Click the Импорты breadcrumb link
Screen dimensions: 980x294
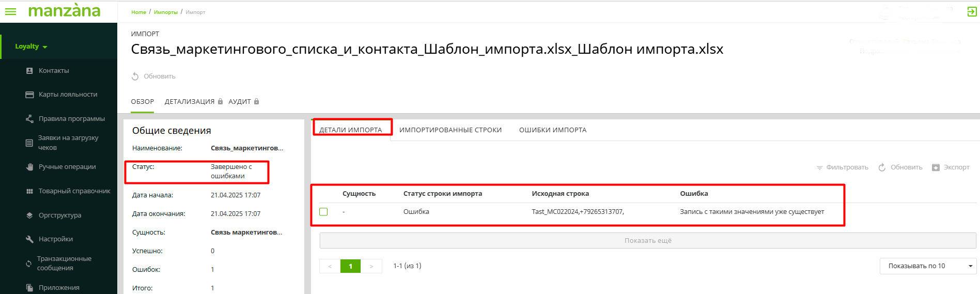click(165, 12)
